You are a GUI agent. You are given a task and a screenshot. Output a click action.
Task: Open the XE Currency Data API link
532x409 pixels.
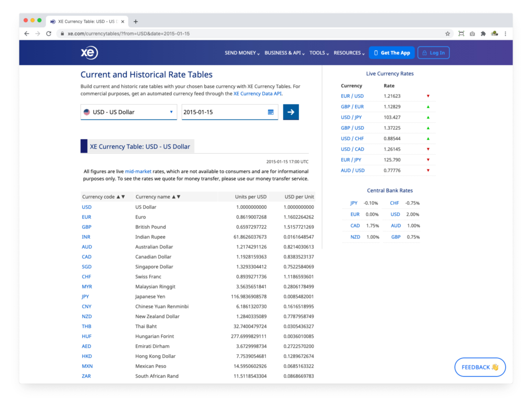coord(257,94)
